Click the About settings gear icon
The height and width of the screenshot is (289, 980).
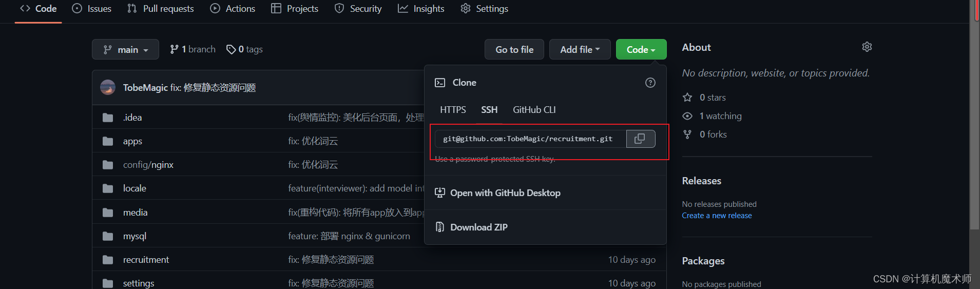tap(867, 47)
